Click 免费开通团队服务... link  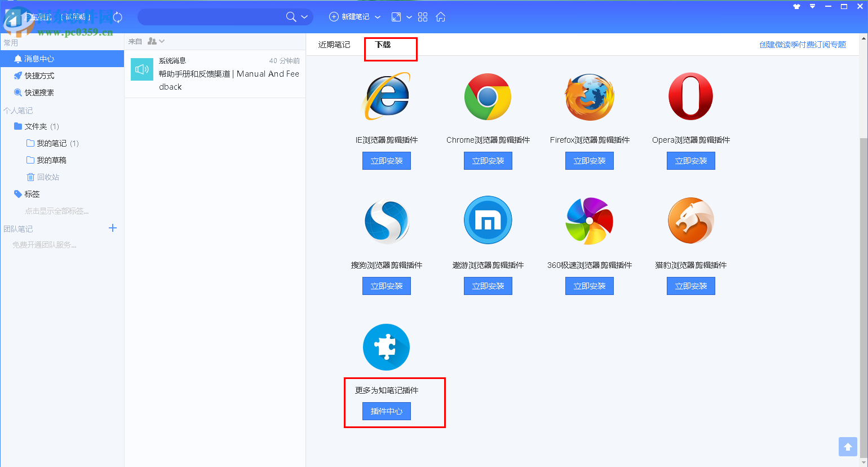[45, 245]
